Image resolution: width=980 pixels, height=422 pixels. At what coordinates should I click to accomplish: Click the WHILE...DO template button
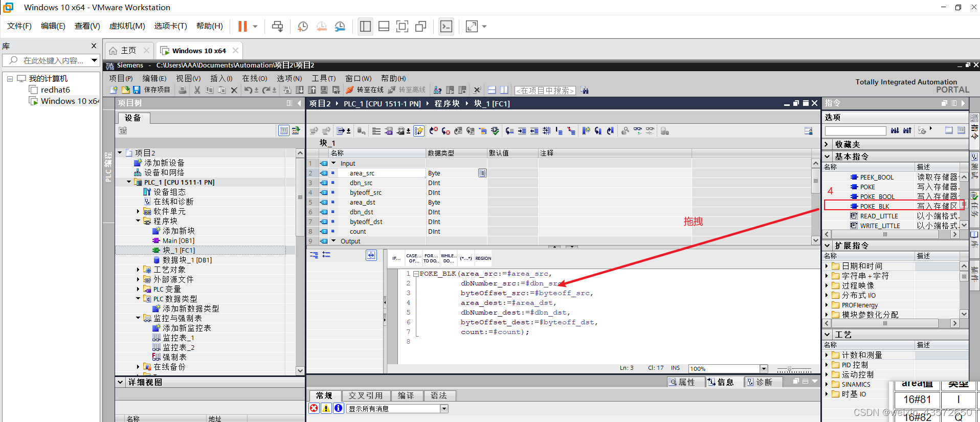coord(449,258)
